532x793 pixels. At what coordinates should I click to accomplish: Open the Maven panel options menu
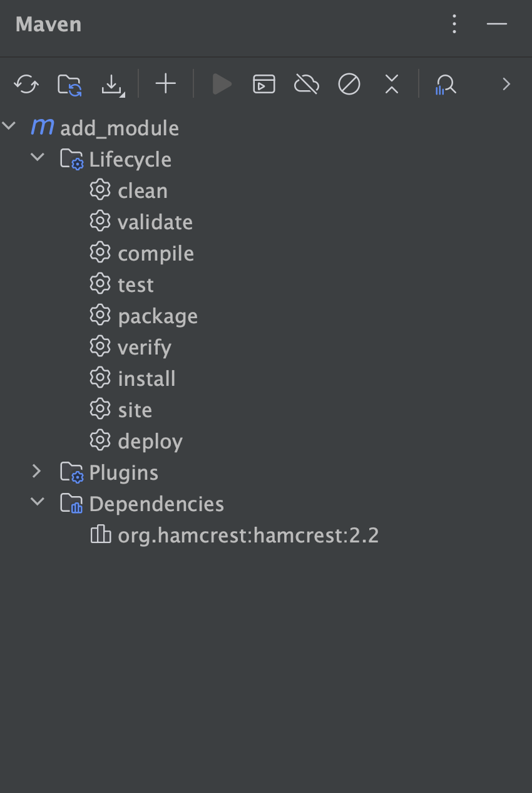click(x=454, y=24)
